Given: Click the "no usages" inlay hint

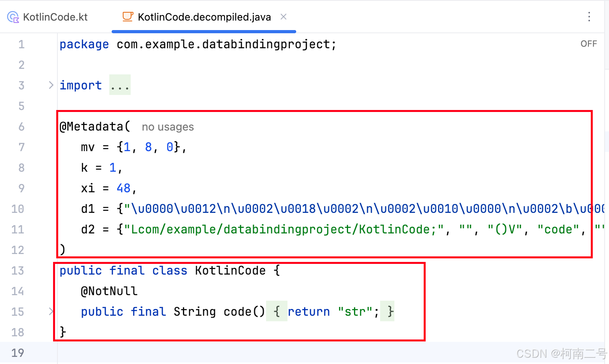Looking at the screenshot, I should coord(168,127).
